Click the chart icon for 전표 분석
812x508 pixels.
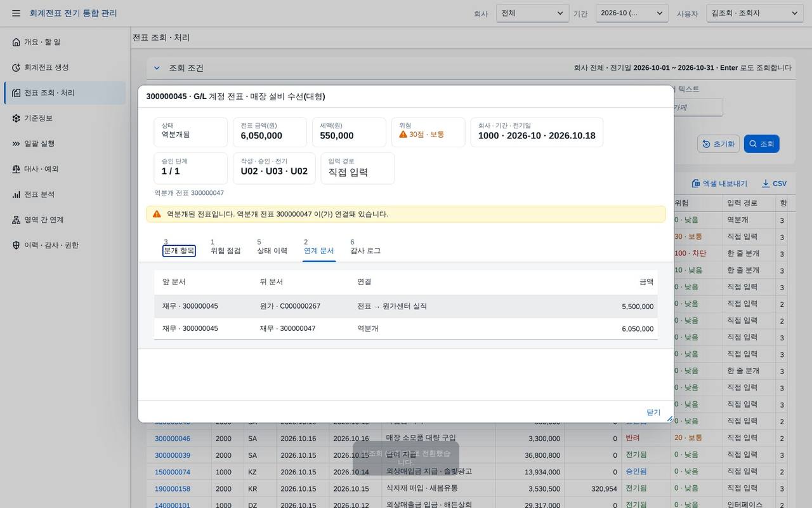(x=16, y=194)
